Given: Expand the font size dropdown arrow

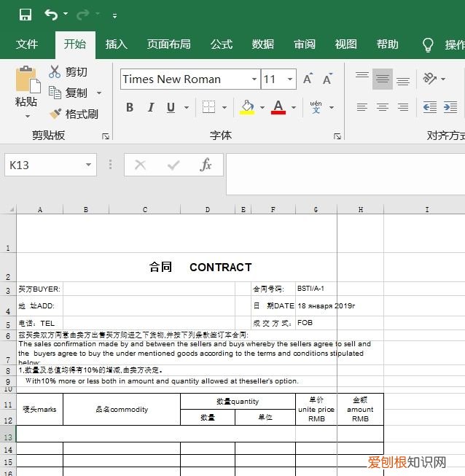Looking at the screenshot, I should [290, 79].
